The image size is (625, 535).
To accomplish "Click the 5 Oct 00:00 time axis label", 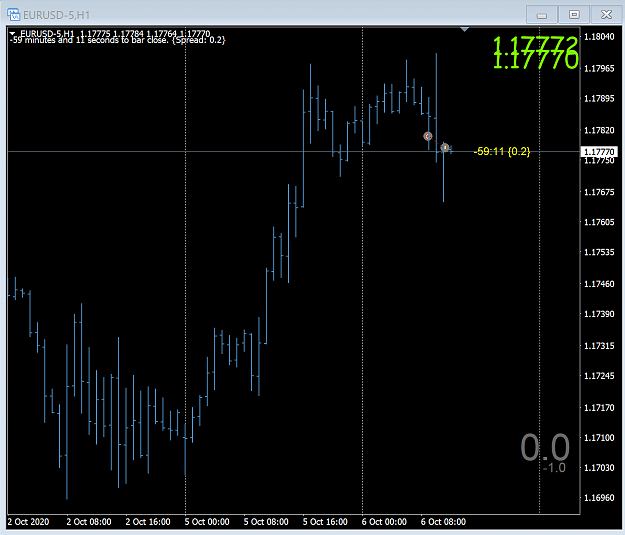I will pyautogui.click(x=207, y=522).
